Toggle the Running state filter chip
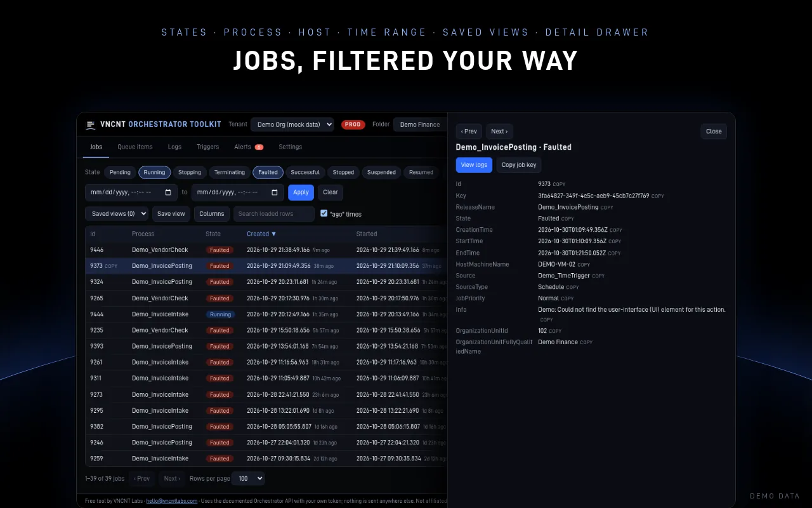Viewport: 812px width, 508px height. [154, 172]
